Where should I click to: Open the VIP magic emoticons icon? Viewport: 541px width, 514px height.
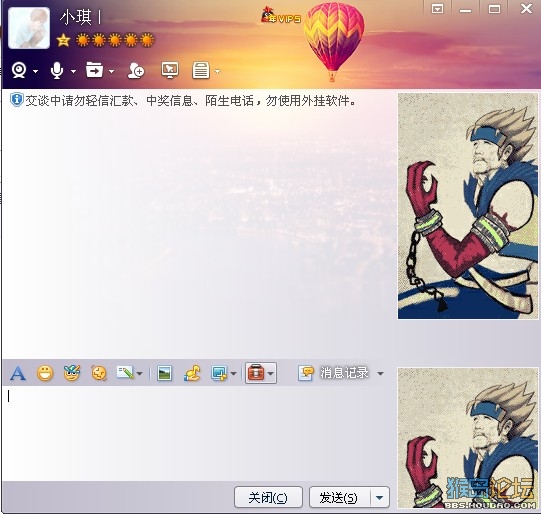72,373
